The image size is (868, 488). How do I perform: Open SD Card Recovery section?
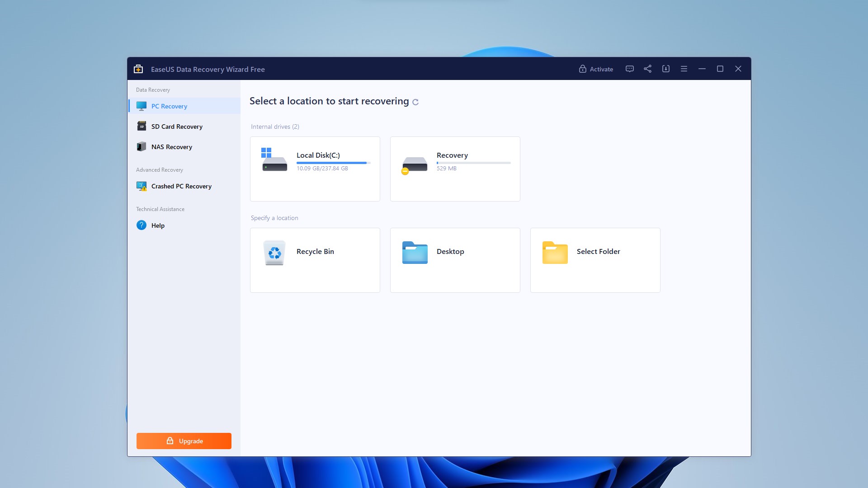(x=176, y=127)
